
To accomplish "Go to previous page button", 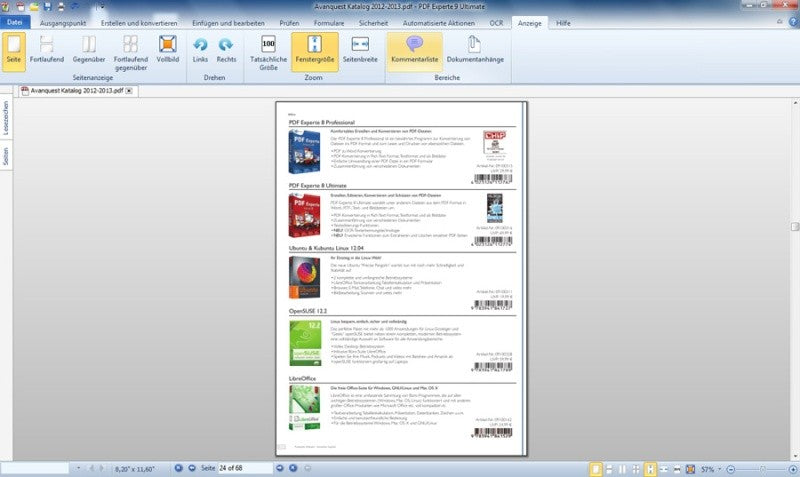I will [192, 468].
